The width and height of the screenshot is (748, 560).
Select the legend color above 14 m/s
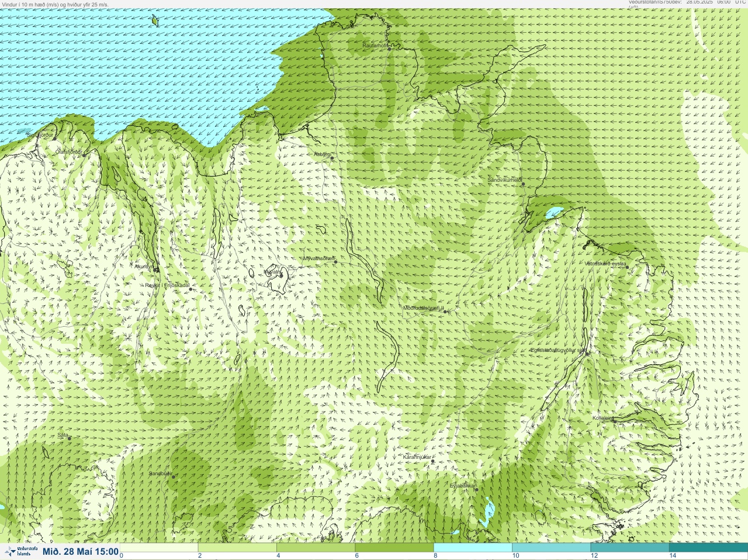[x=708, y=548]
